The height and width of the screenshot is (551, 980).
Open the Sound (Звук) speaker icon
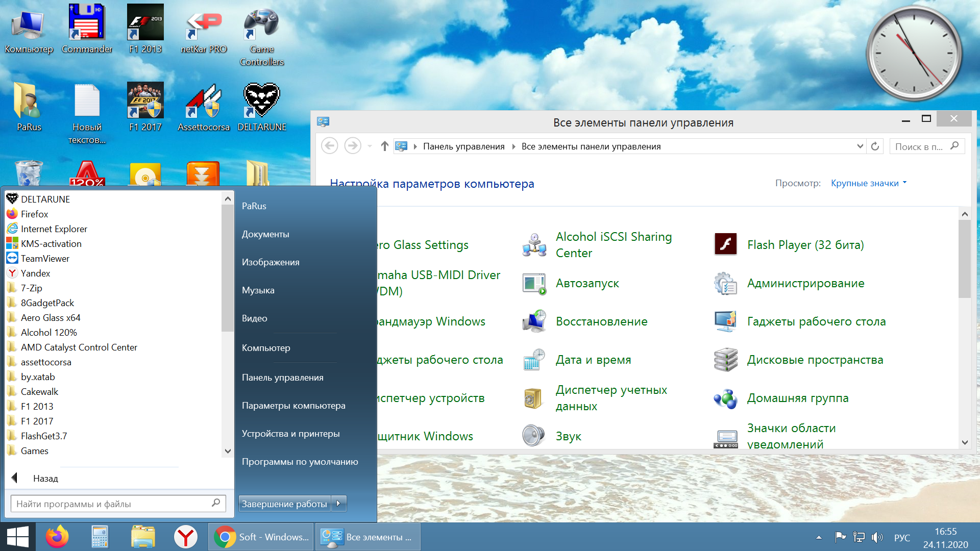[x=533, y=436]
